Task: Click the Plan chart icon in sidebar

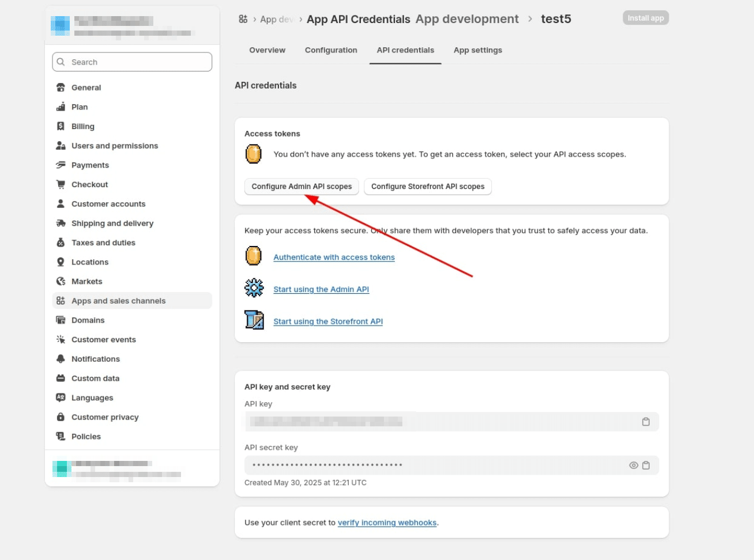Action: 61,107
